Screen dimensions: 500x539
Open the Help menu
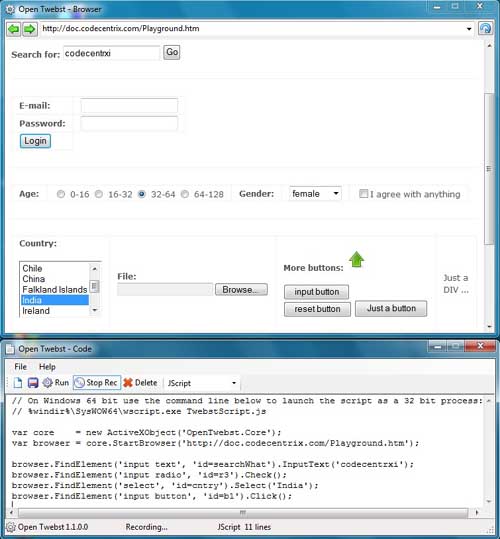47,367
